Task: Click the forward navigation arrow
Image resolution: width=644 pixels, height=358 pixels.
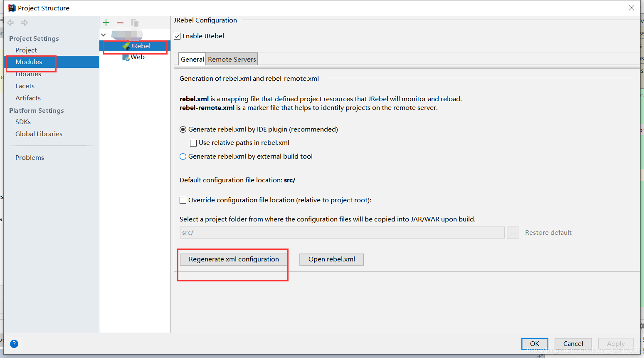Action: coord(25,23)
